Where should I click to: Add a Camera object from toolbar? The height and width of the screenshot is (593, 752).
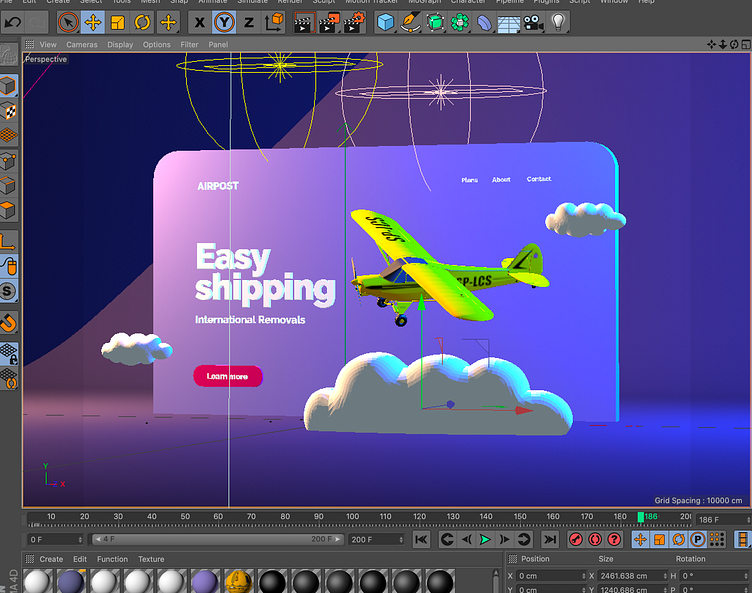coord(533,22)
